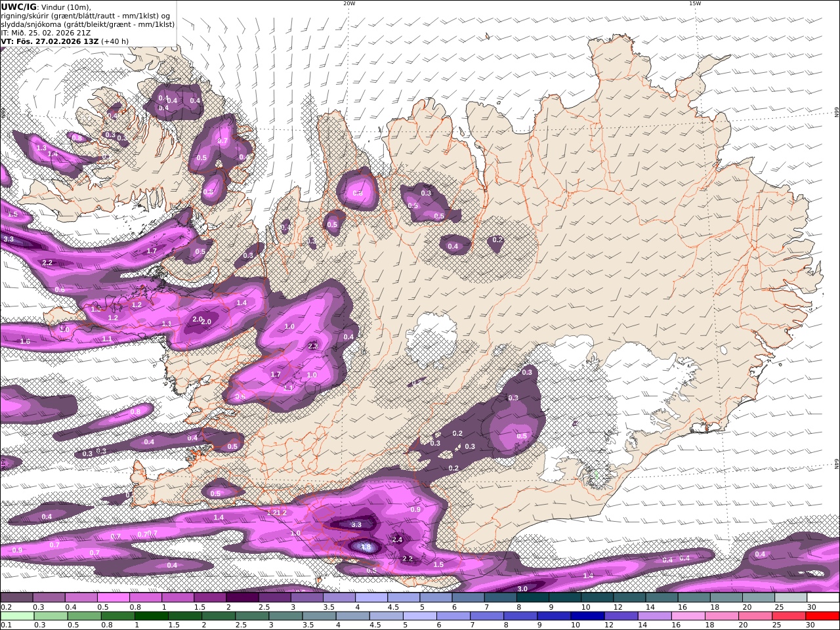
Task: Pick the top legend swatch labeled 25
Action: coord(790,597)
